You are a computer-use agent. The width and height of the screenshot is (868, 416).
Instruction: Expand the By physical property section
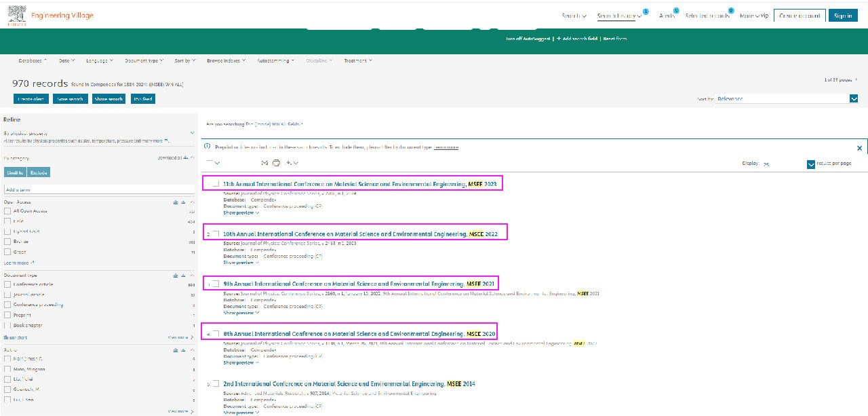pyautogui.click(x=192, y=134)
